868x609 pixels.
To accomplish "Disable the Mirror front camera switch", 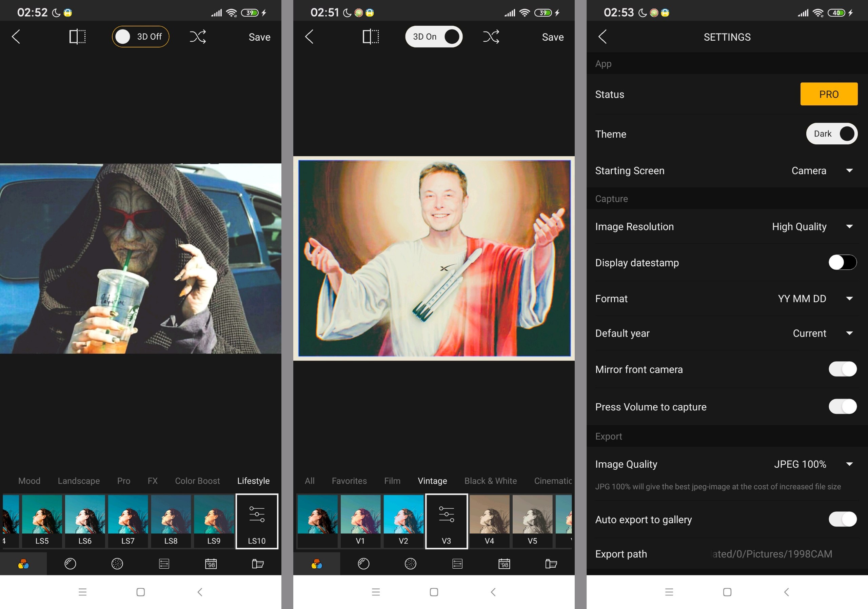I will (x=842, y=369).
